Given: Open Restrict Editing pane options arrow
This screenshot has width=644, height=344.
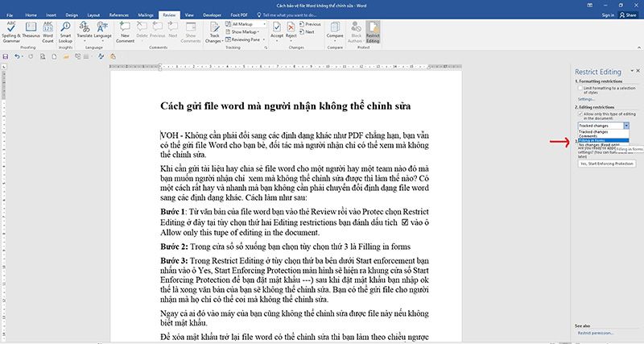Looking at the screenshot, I should [x=632, y=71].
